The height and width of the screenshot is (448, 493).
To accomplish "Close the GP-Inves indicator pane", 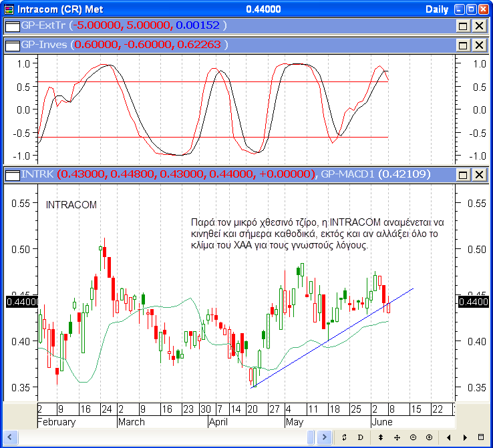I will point(479,45).
